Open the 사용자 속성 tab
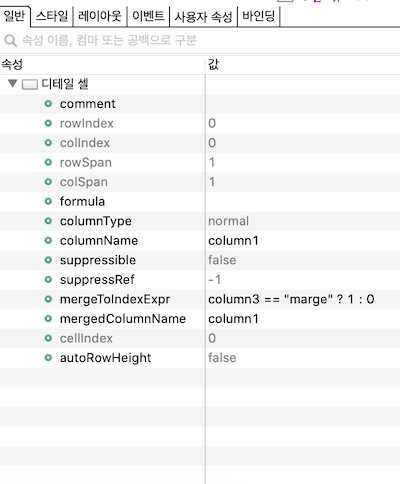Viewport: 400px width, 484px height. pos(203,17)
